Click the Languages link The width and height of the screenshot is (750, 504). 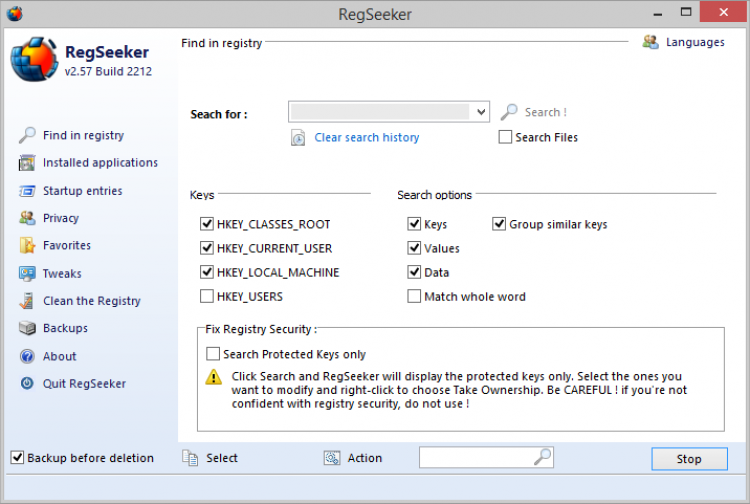pos(695,42)
